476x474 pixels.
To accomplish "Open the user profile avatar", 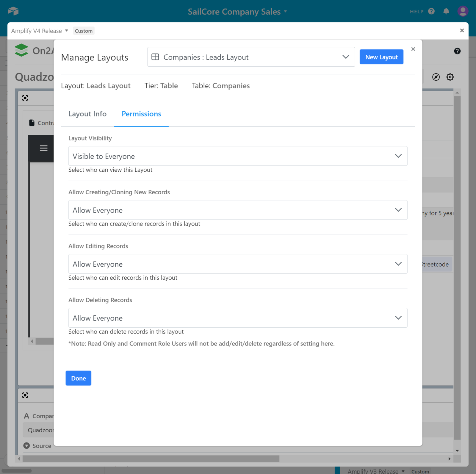I will (x=463, y=11).
